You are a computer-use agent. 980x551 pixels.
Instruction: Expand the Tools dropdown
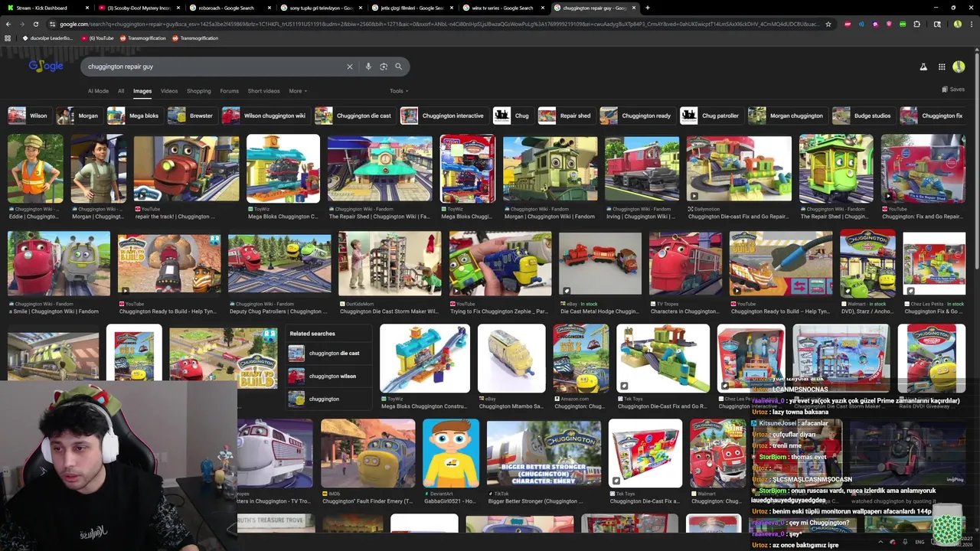click(x=397, y=91)
